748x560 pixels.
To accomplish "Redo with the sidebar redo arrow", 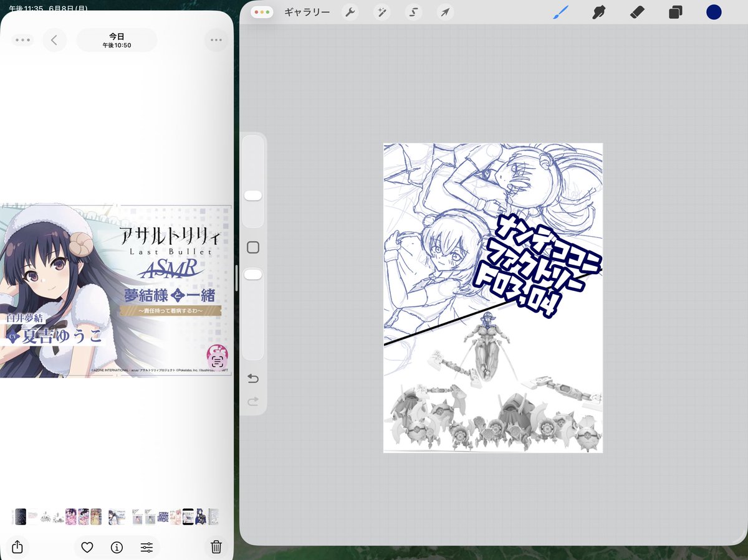I will [x=253, y=402].
